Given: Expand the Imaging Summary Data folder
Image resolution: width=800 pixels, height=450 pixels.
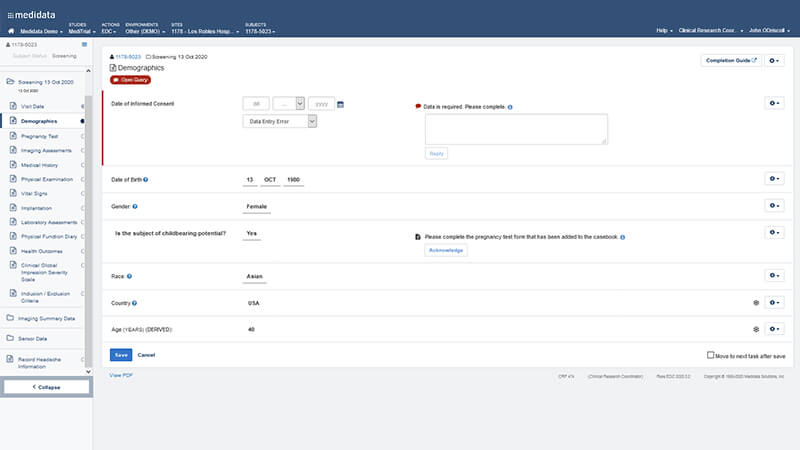Looking at the screenshot, I should pyautogui.click(x=47, y=318).
